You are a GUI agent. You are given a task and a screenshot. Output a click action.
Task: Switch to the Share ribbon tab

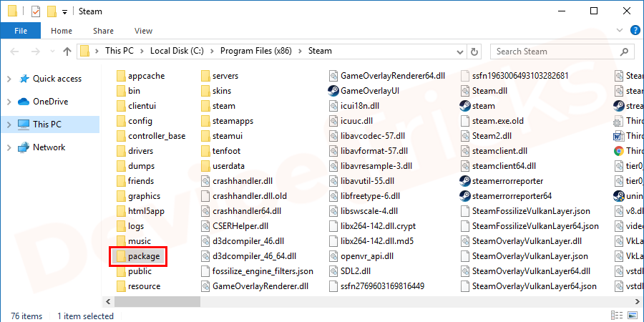tap(104, 31)
